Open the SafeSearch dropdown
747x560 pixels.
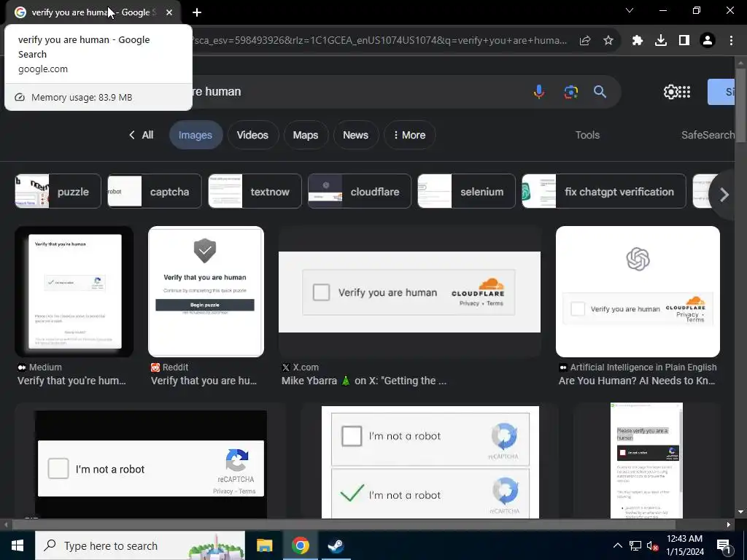pos(708,135)
